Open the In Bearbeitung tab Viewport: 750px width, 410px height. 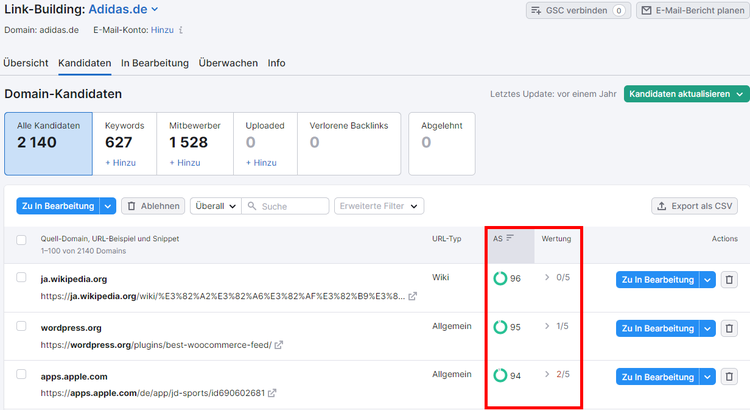coord(154,63)
